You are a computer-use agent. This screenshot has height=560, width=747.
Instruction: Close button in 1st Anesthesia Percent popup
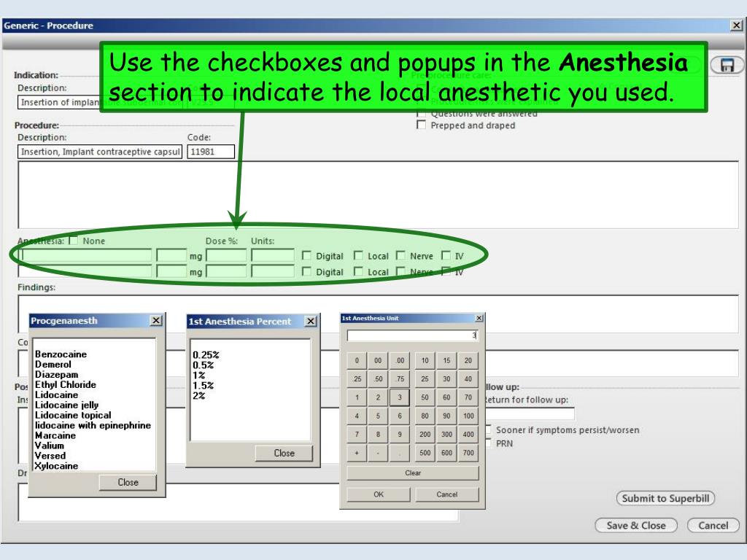tap(284, 453)
